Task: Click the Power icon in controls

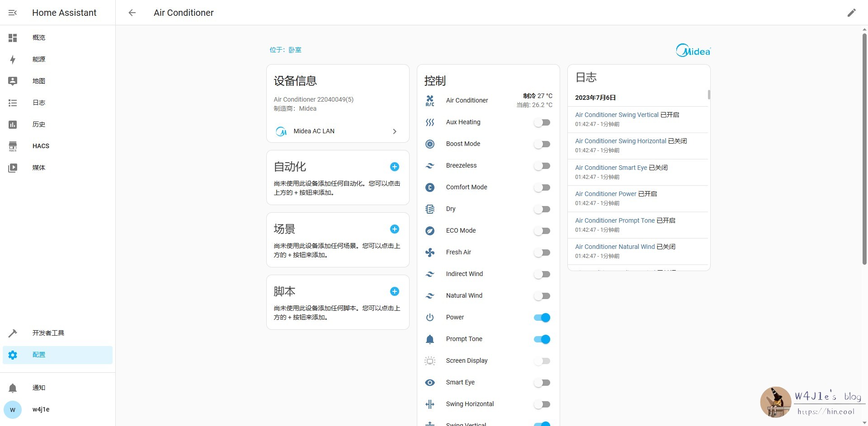Action: 430,318
